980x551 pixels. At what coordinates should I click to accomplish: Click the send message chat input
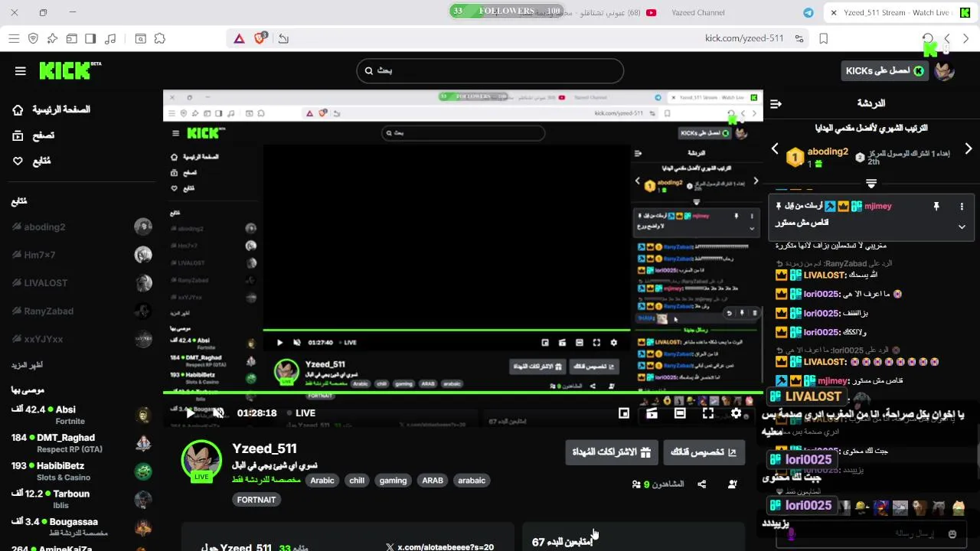click(873, 533)
